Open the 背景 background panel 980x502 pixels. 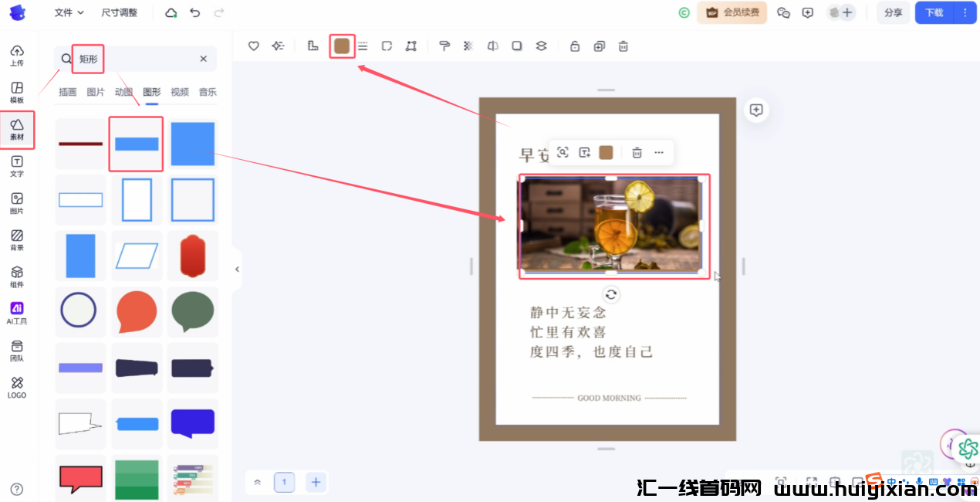[x=17, y=241]
